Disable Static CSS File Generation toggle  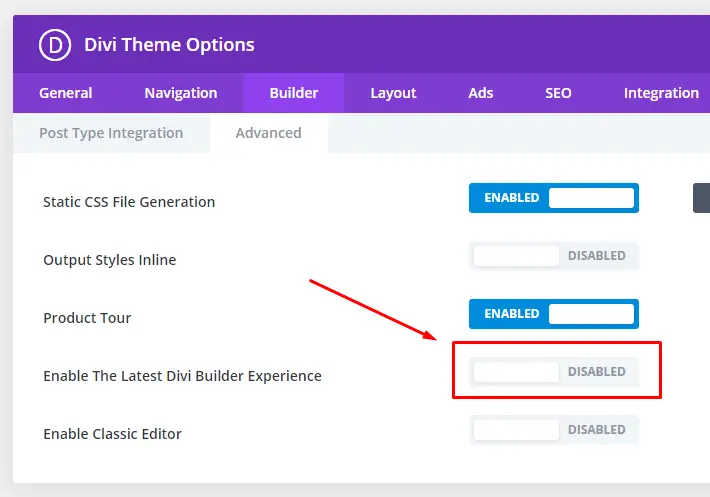pos(554,198)
